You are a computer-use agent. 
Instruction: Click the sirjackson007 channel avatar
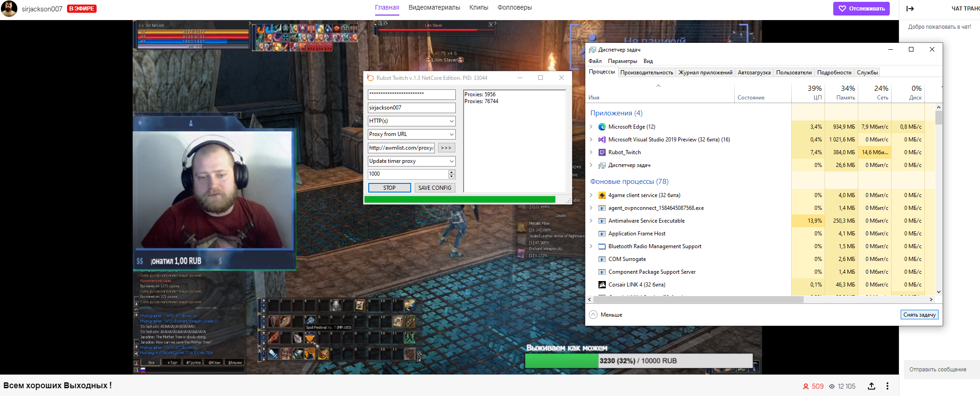coord(9,9)
